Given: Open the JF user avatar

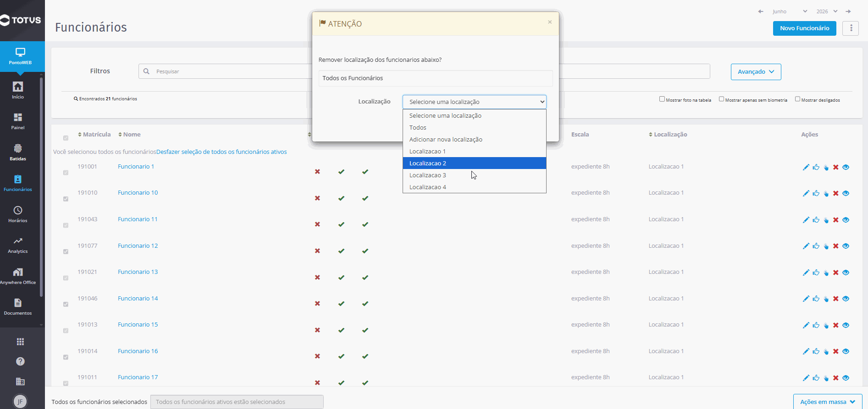Looking at the screenshot, I should [20, 402].
